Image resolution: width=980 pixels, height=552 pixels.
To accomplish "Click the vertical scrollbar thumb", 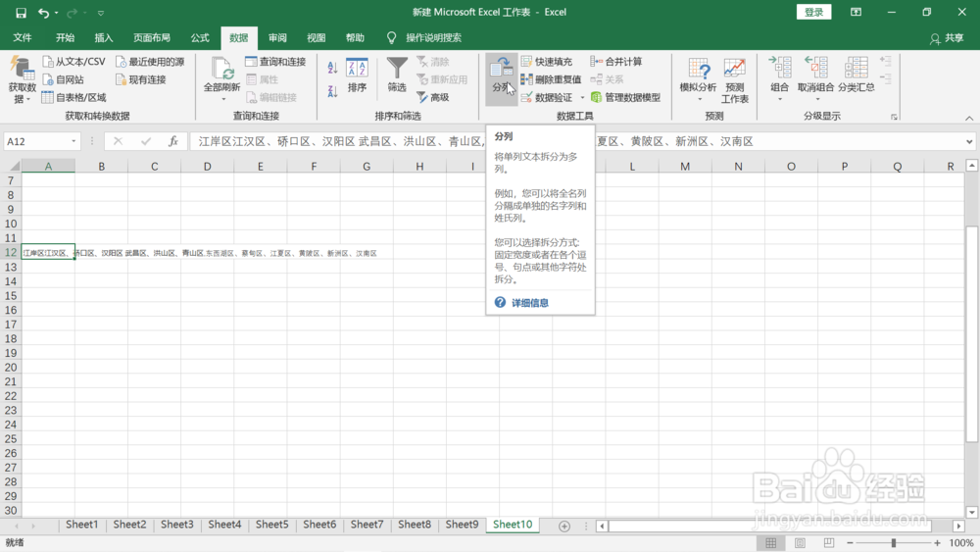I will pos(972,333).
